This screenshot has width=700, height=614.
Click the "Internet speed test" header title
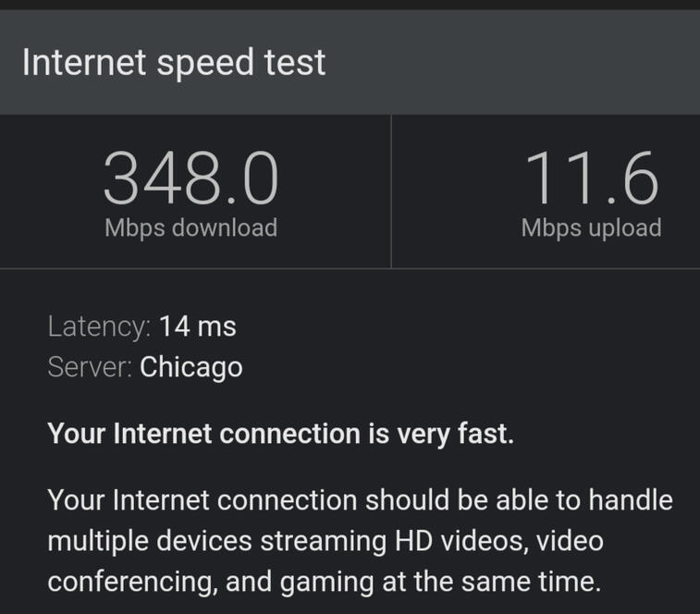(174, 63)
